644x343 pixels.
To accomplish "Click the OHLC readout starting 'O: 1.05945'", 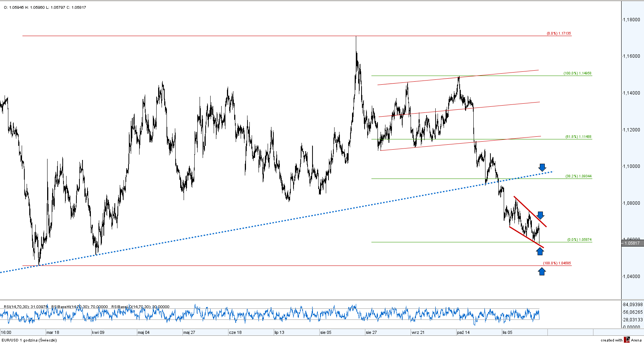I will pyautogui.click(x=45, y=8).
